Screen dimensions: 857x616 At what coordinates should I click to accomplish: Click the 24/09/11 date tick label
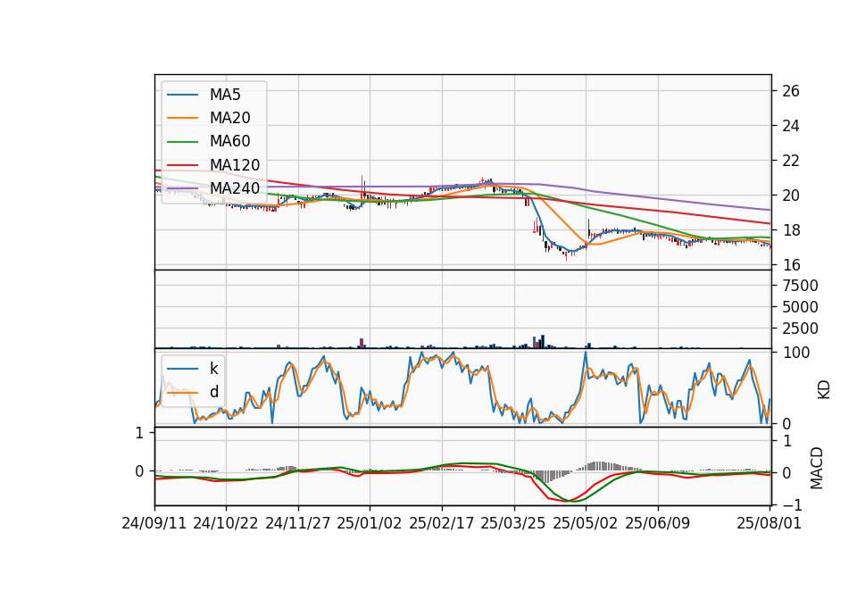click(x=154, y=524)
